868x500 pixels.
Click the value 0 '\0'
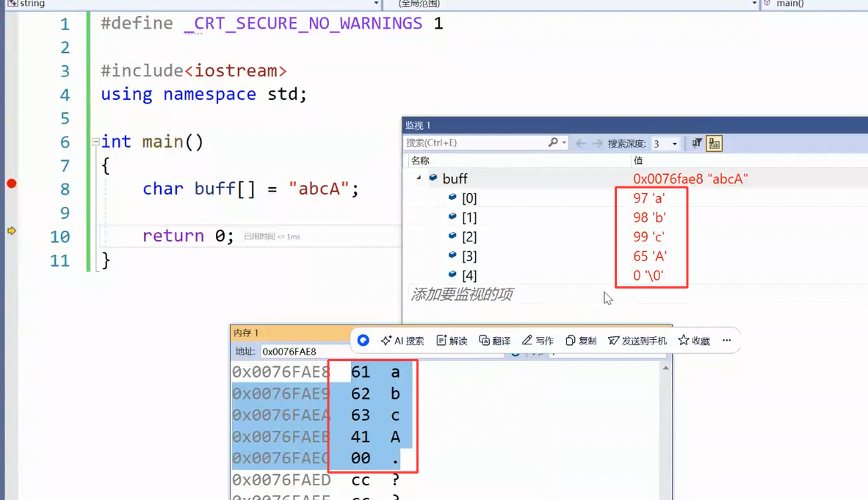648,276
